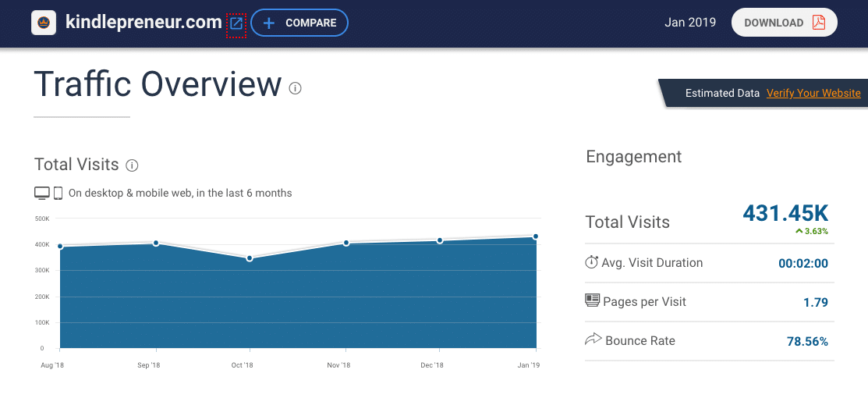The width and height of the screenshot is (868, 398).
Task: Select the Jan '19 data point on chart
Action: coord(536,236)
